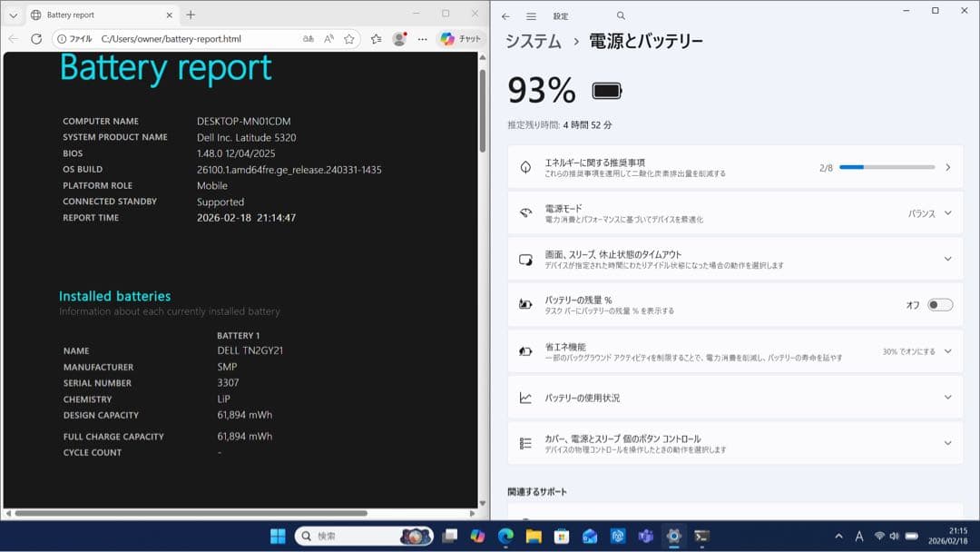Open the Edge more options menu
The image size is (980, 552).
[421, 38]
